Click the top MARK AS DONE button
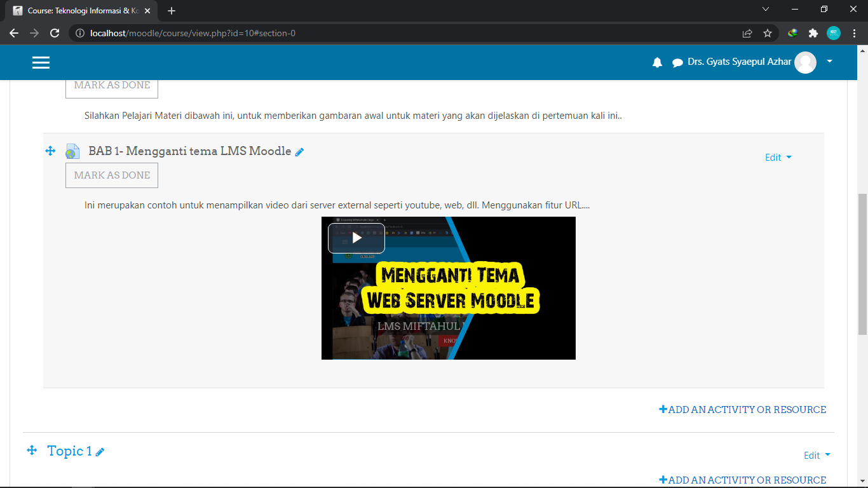This screenshot has height=488, width=868. point(112,88)
